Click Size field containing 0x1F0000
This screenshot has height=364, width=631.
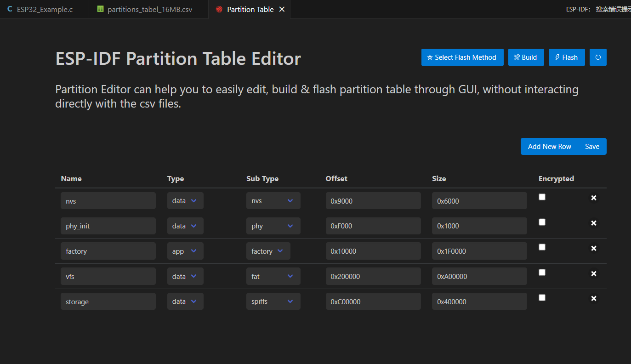[x=479, y=251]
